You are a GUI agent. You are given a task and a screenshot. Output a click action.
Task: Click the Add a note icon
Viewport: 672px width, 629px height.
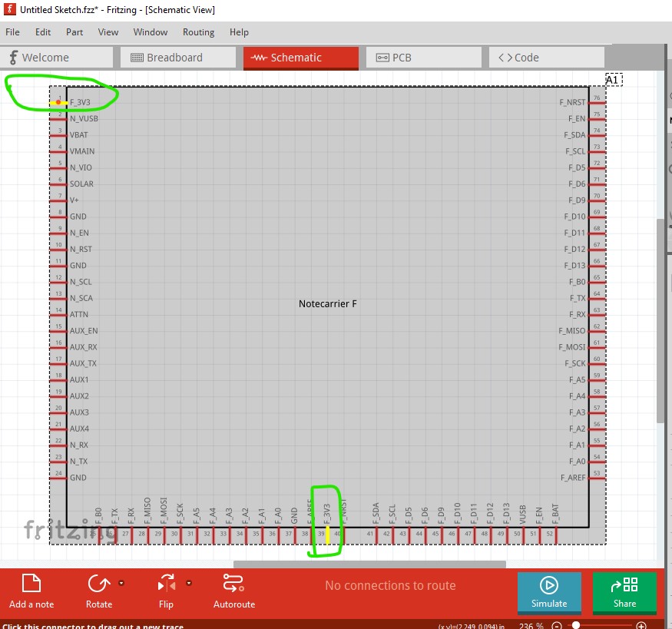(x=31, y=583)
